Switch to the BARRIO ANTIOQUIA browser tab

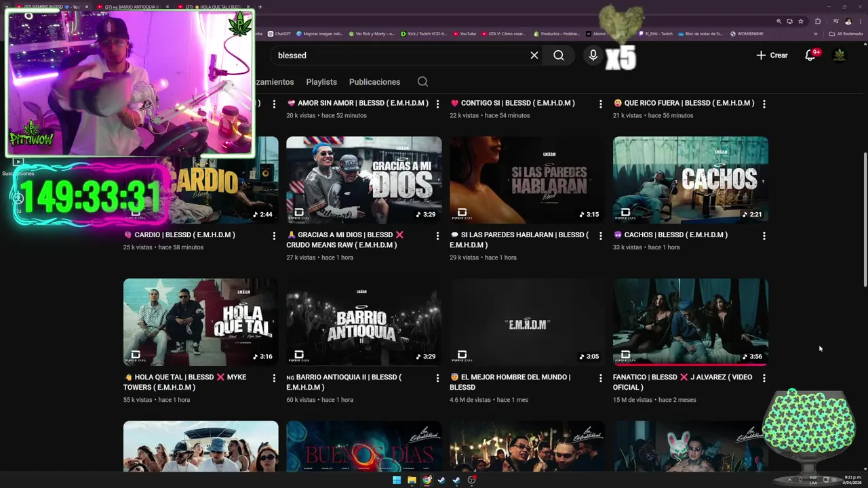134,7
